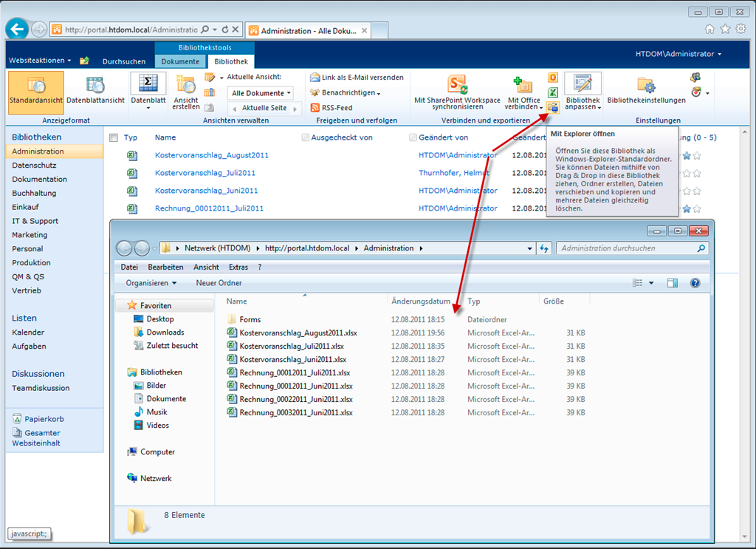Viewport: 756px width, 549px height.
Task: Open Rechnung_00012011_Juli2011 document link
Action: pos(209,208)
